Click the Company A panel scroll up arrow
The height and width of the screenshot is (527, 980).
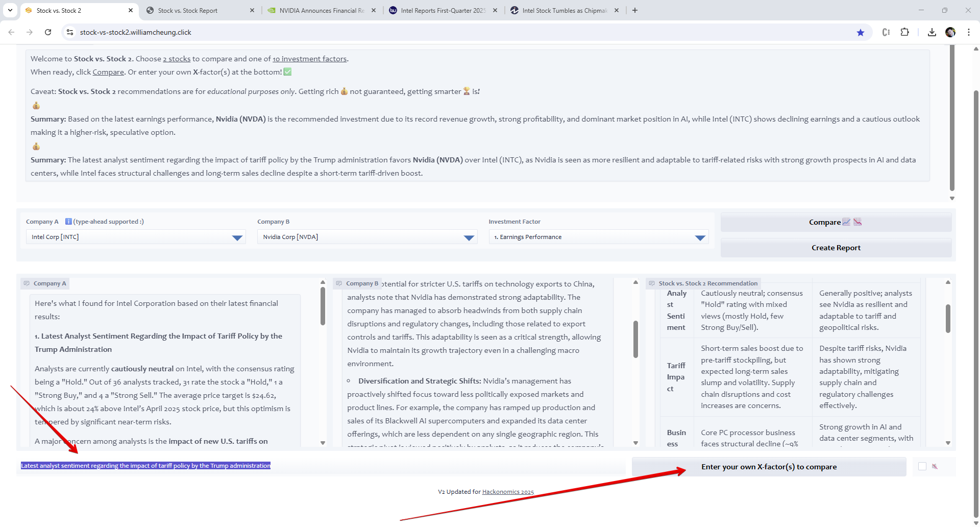[323, 282]
